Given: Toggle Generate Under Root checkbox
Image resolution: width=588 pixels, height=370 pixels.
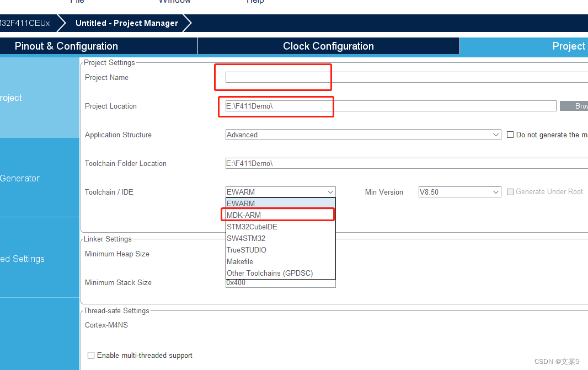Looking at the screenshot, I should point(510,191).
